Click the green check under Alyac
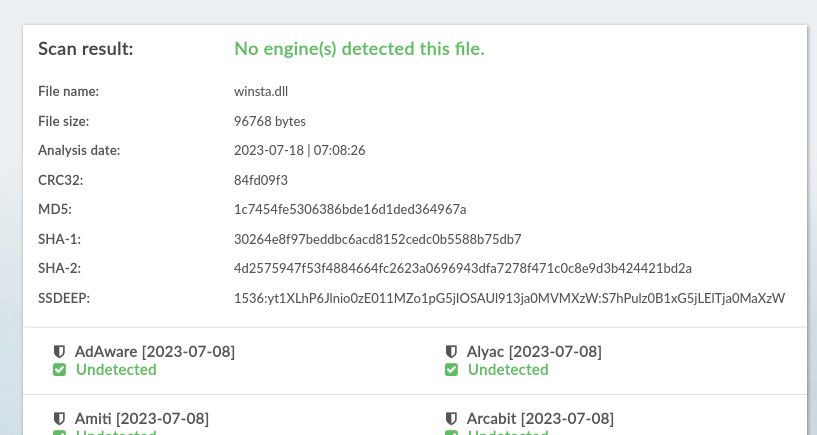The width and height of the screenshot is (817, 435). (451, 370)
